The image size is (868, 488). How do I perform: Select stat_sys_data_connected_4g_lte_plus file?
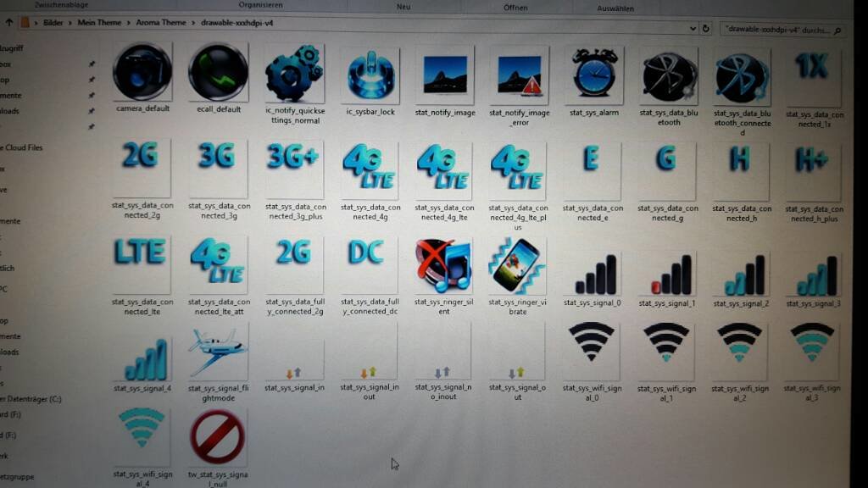click(x=518, y=170)
